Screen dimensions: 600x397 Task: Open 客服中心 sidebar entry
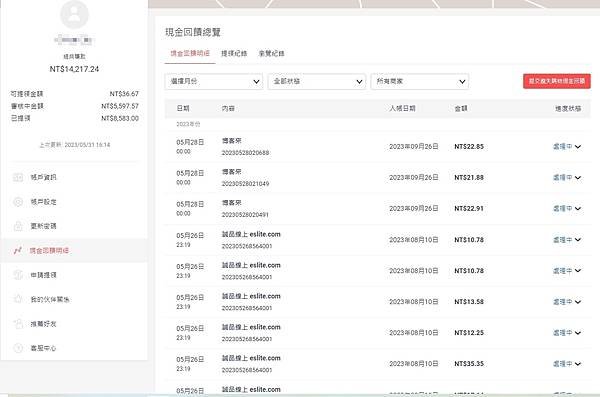43,348
